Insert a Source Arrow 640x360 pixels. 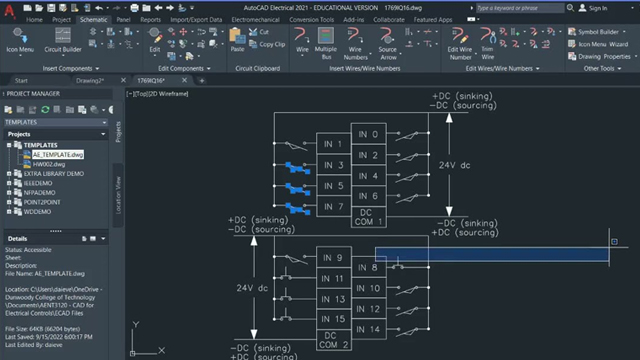387,44
